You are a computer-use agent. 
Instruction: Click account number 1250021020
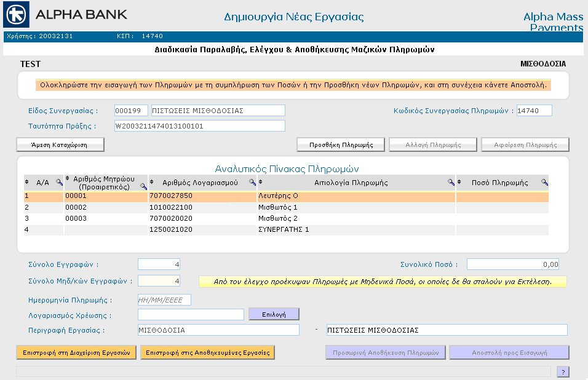pos(171,229)
